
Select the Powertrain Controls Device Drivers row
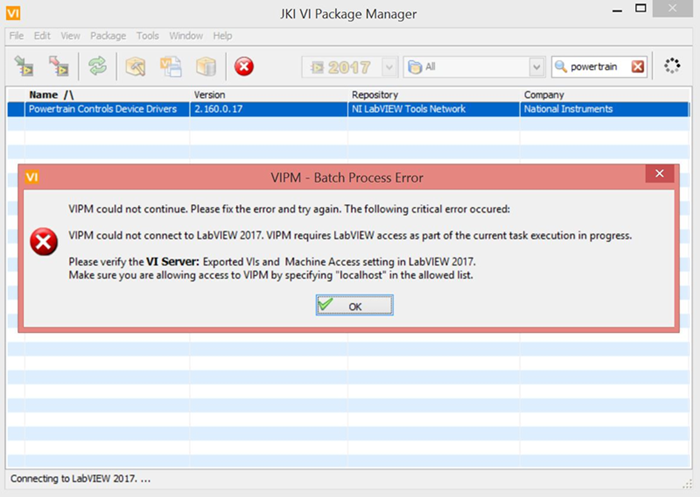tap(348, 109)
